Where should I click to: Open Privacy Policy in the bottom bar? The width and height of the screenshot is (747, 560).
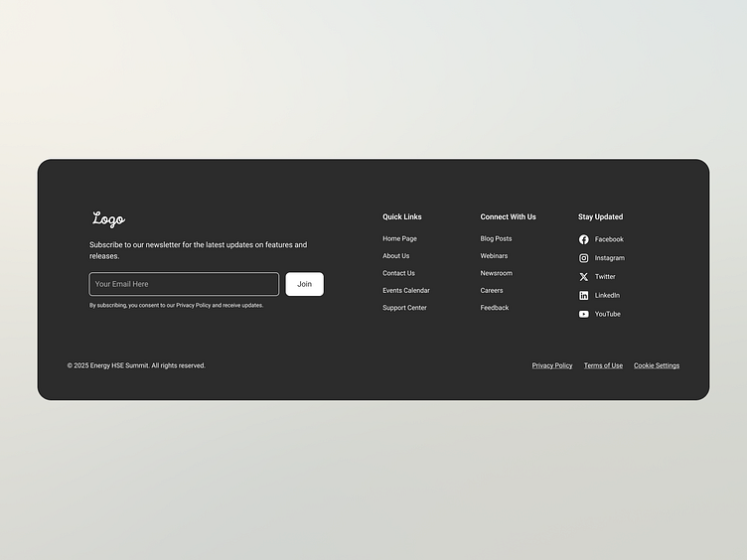(552, 365)
